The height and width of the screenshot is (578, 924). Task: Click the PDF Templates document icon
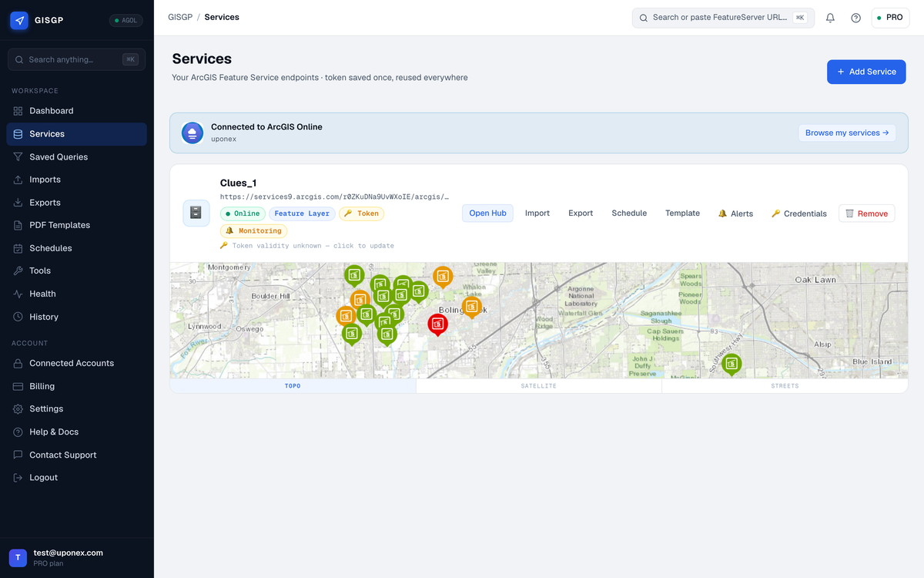click(x=18, y=225)
